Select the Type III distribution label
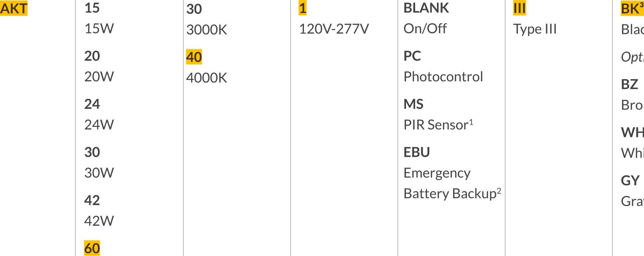 (535, 29)
